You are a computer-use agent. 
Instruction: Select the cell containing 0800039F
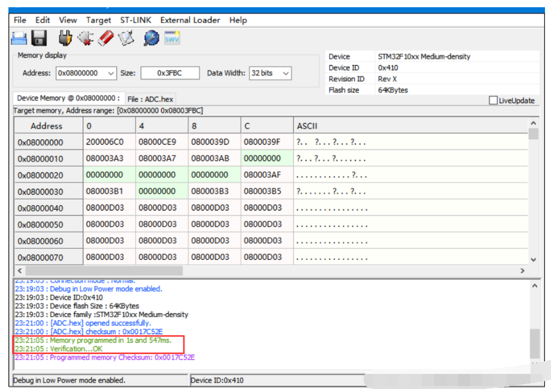tap(267, 142)
